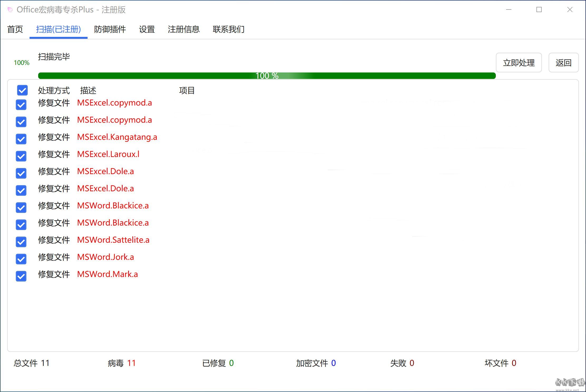Uncheck the first MSWord.Blackice.a row checkbox
This screenshot has width=586, height=392.
click(x=21, y=208)
